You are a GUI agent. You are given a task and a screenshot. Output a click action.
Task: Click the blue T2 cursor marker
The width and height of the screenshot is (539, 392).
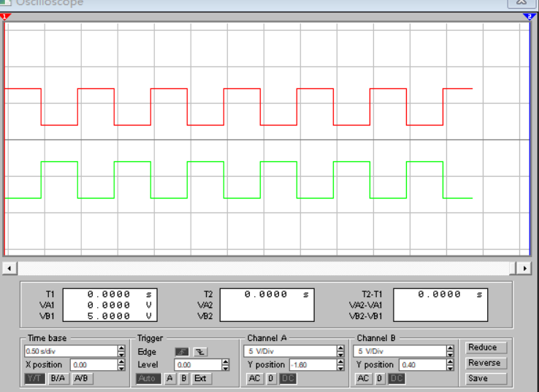pos(529,17)
